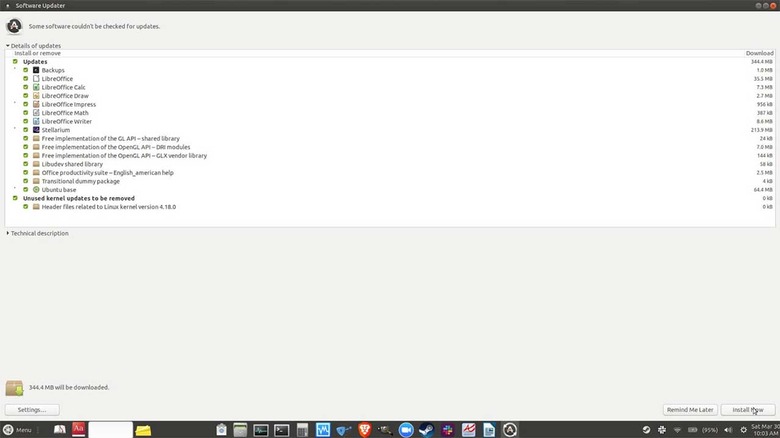This screenshot has height=438, width=780.
Task: Open the Brave browser from the taskbar
Action: pos(364,430)
